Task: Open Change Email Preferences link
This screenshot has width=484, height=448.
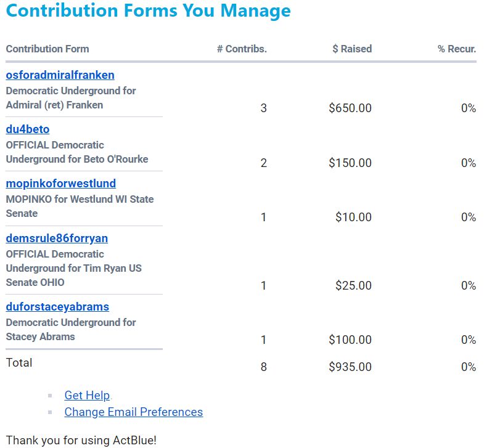Action: coord(133,412)
